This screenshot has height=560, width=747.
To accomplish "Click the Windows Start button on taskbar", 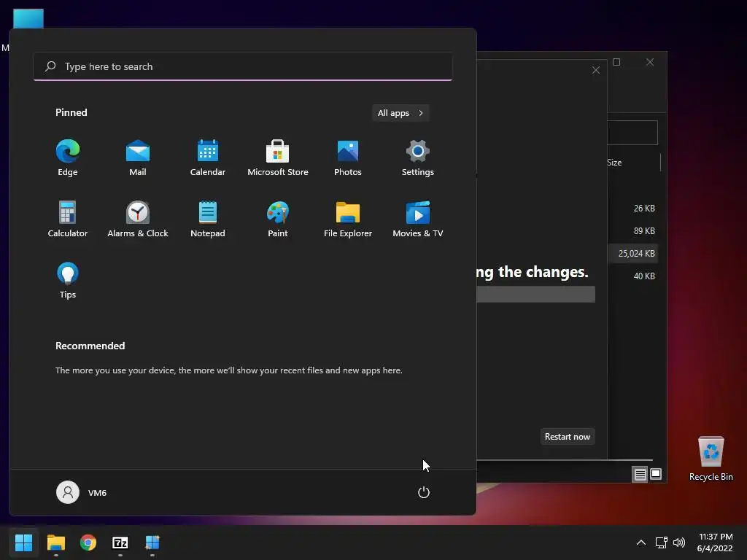I will pyautogui.click(x=23, y=542).
